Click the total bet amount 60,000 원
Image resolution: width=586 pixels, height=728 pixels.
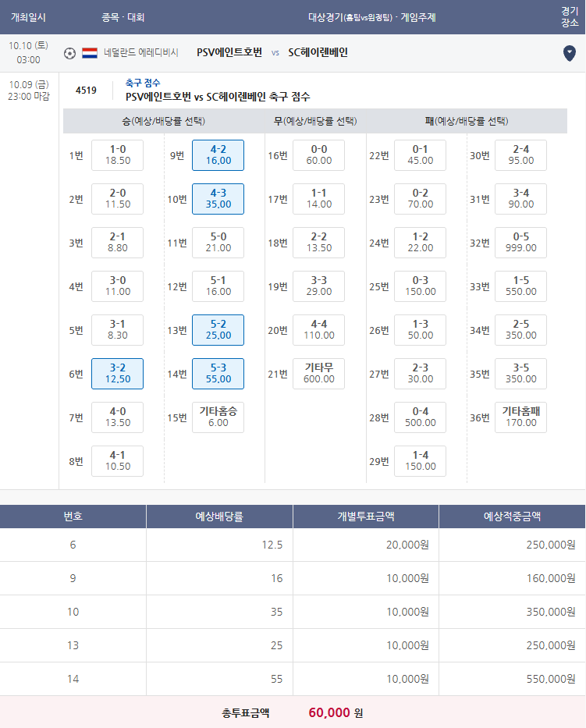(x=336, y=712)
